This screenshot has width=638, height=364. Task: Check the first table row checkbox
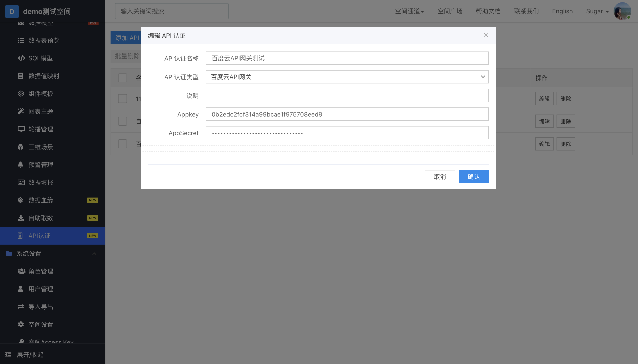tap(123, 99)
